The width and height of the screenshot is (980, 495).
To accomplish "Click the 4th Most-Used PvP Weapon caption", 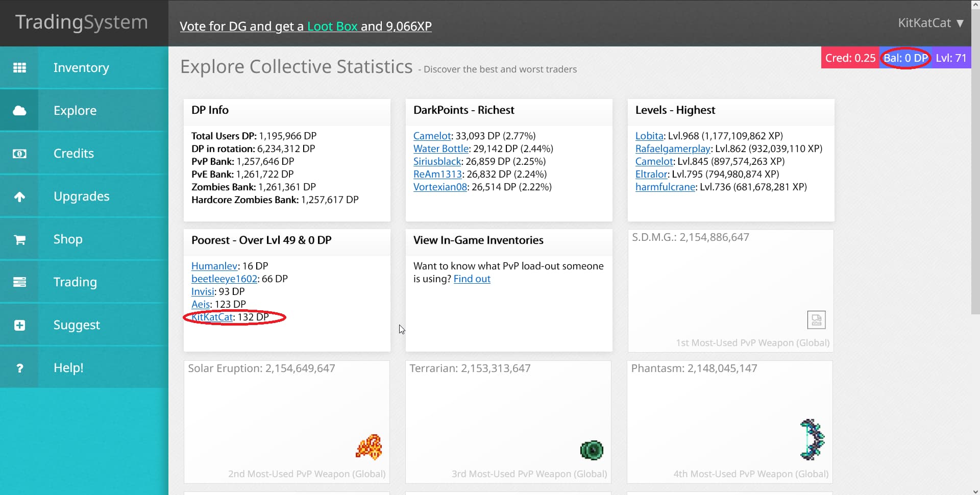I will point(751,474).
